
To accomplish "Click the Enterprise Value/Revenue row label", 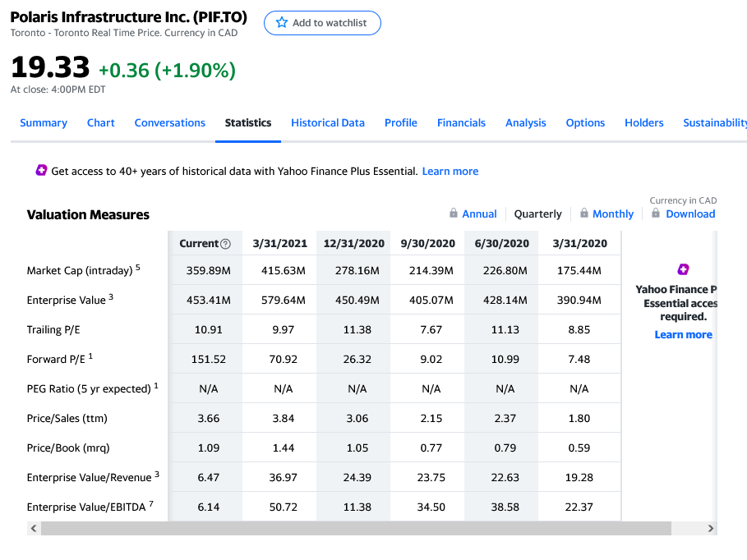I will tap(93, 477).
